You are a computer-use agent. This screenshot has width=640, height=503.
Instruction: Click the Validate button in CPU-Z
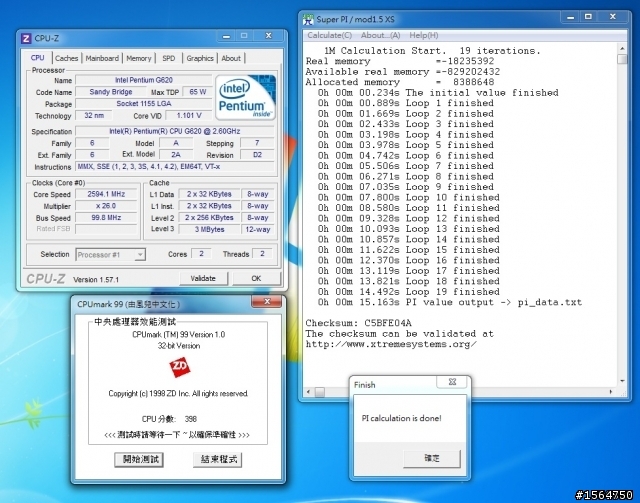(x=203, y=278)
